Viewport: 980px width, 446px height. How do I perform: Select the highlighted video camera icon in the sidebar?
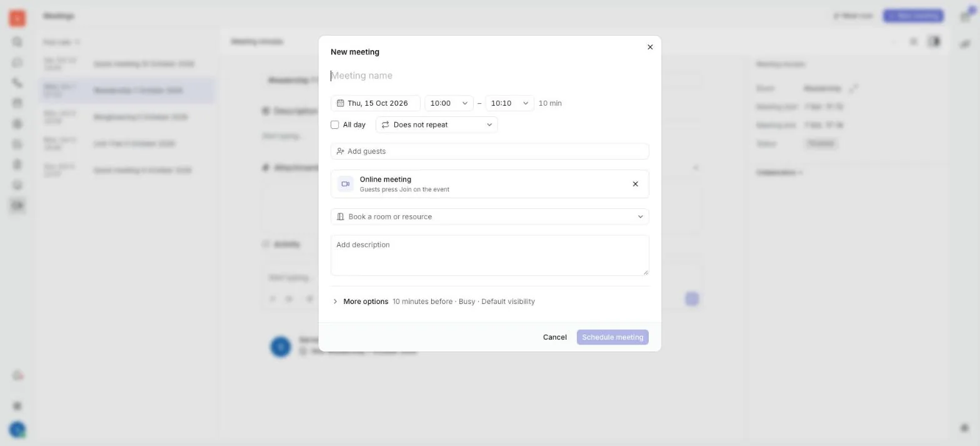click(x=17, y=205)
